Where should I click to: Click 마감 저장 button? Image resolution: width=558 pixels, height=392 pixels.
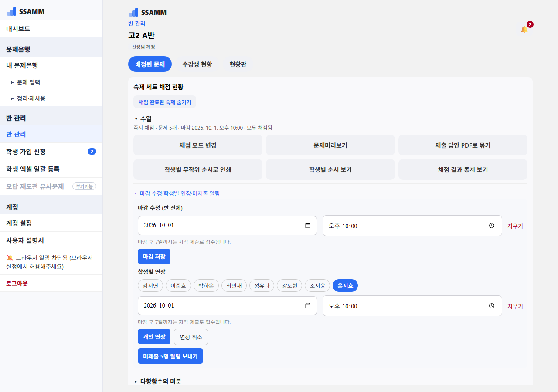tap(154, 257)
